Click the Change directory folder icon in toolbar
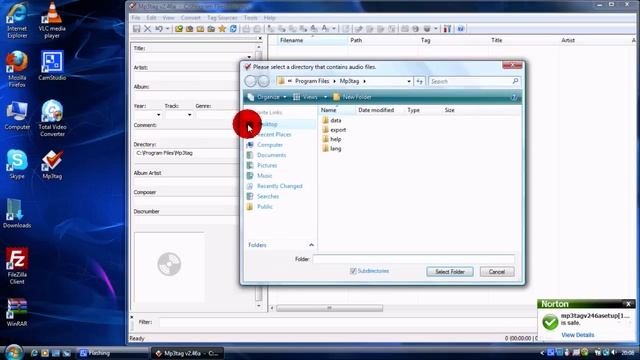 pos(179,29)
